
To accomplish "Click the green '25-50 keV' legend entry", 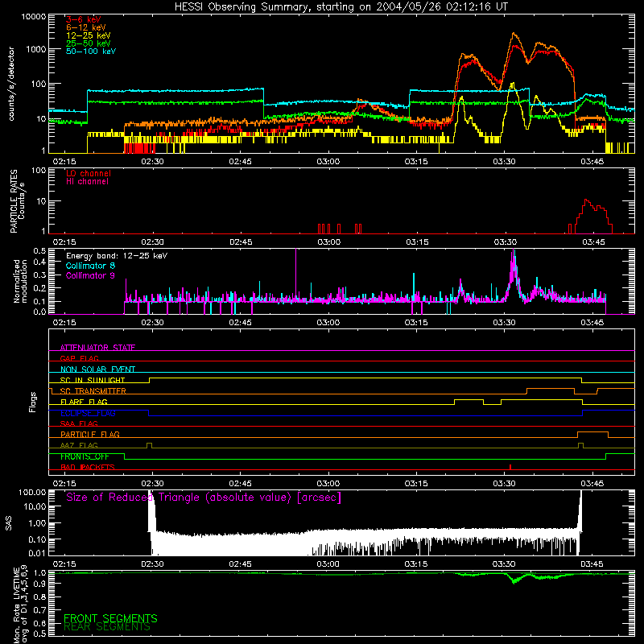I will (89, 43).
